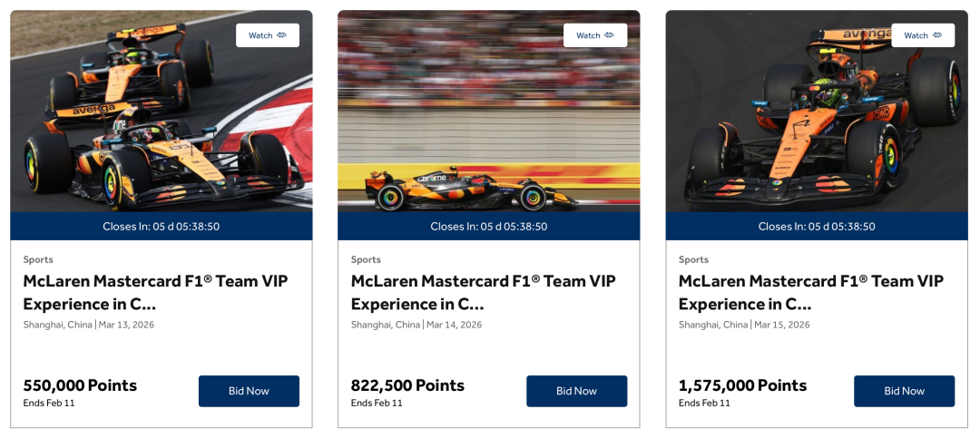Click the Shanghai, China Mar 14, 2026 location text
Viewport: 980px width, 438px height.
pos(416,325)
